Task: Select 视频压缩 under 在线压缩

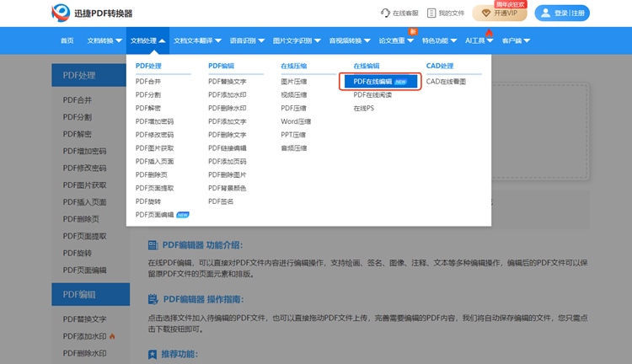Action: [x=294, y=94]
